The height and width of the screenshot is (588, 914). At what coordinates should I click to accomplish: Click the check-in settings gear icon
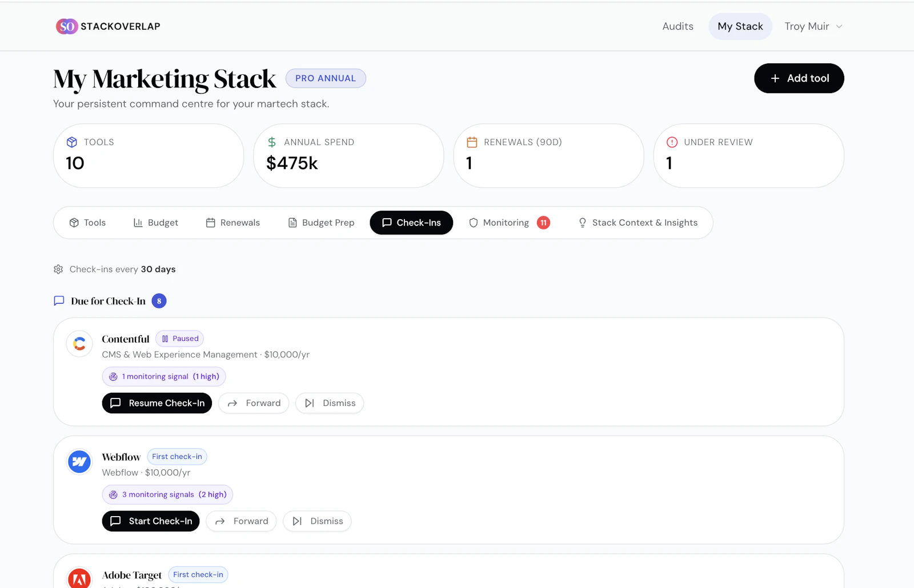point(58,269)
